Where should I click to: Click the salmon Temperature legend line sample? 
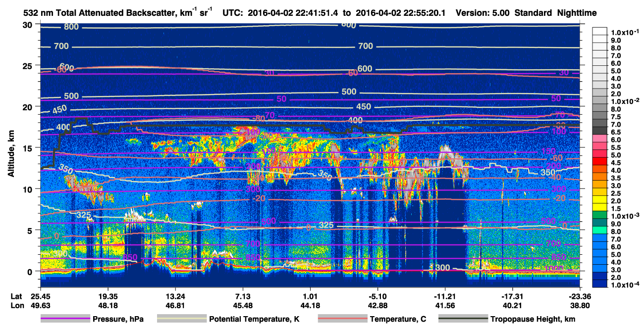tap(342, 319)
